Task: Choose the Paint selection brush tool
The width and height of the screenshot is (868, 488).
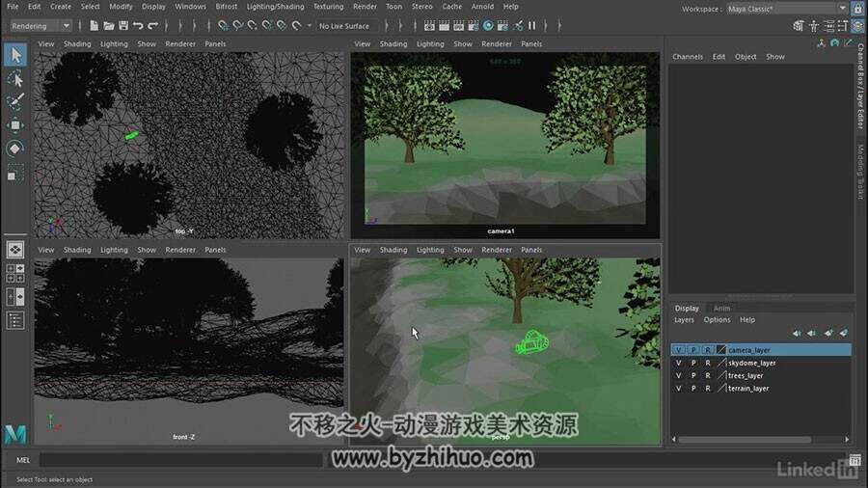Action: point(14,102)
